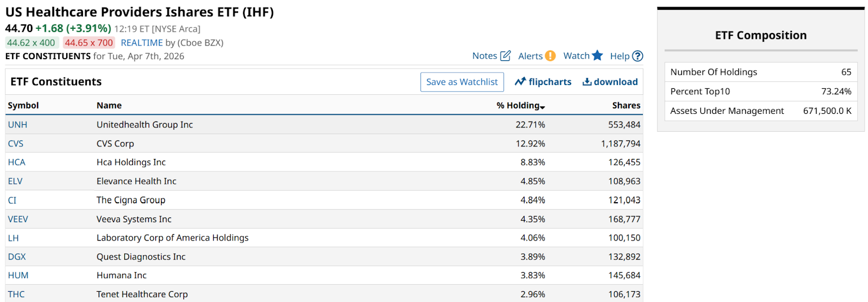This screenshot has height=302, width=868.
Task: Click the download arrow icon
Action: (x=587, y=82)
